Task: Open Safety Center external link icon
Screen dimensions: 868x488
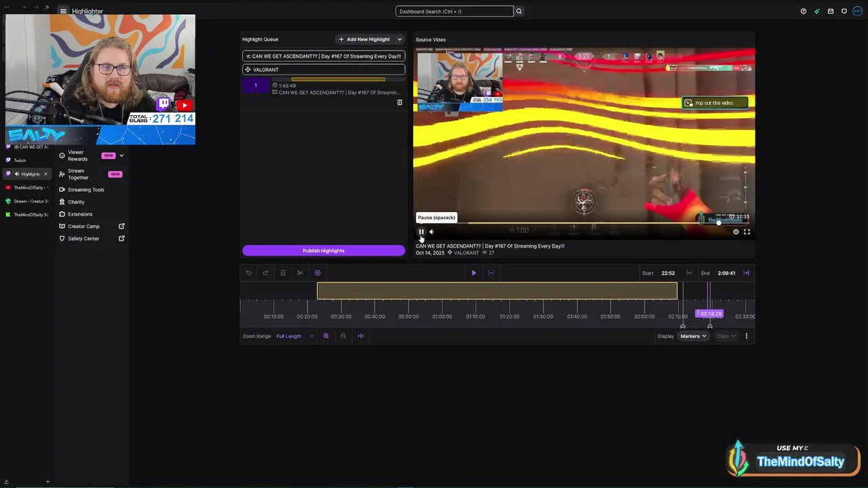Action: 122,239
